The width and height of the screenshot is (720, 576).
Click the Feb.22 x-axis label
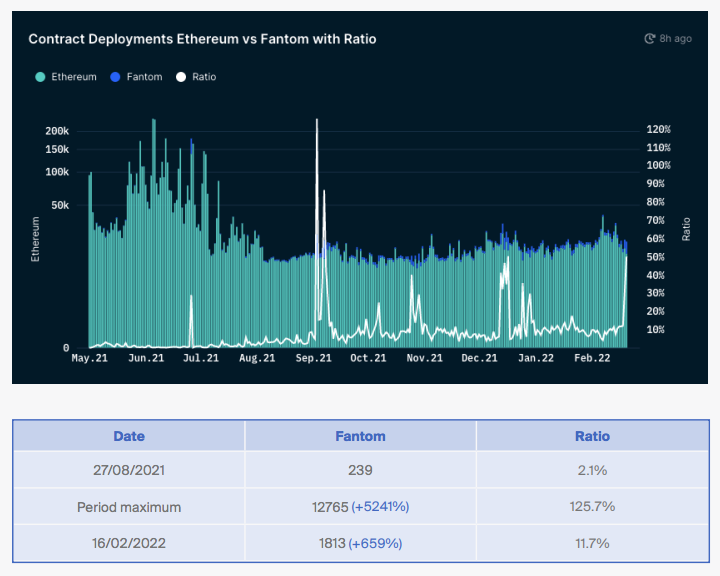pos(591,358)
